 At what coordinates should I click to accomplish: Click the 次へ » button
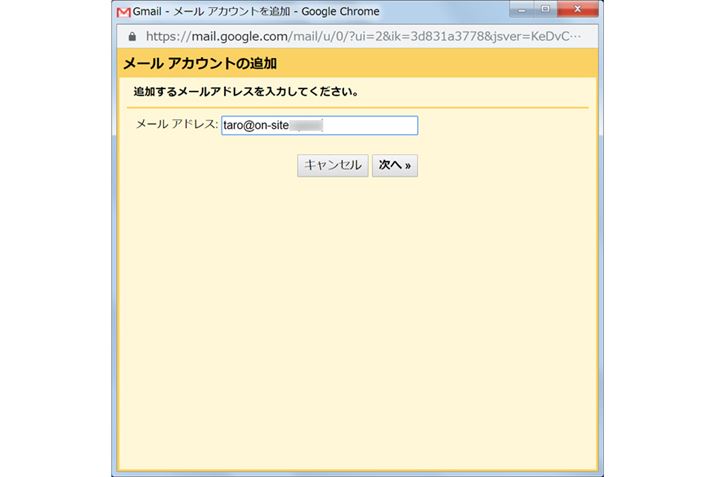pyautogui.click(x=394, y=165)
